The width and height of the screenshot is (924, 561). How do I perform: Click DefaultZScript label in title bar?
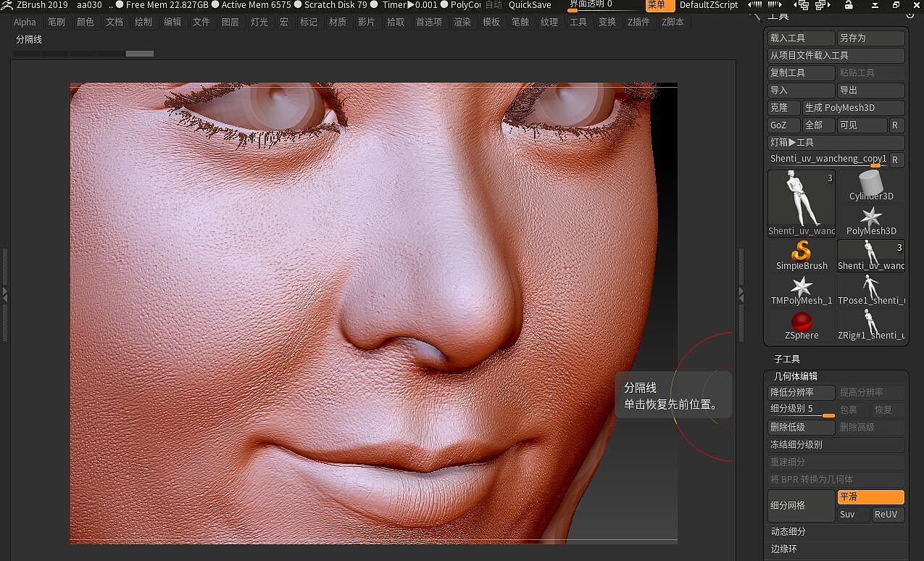pyautogui.click(x=709, y=5)
